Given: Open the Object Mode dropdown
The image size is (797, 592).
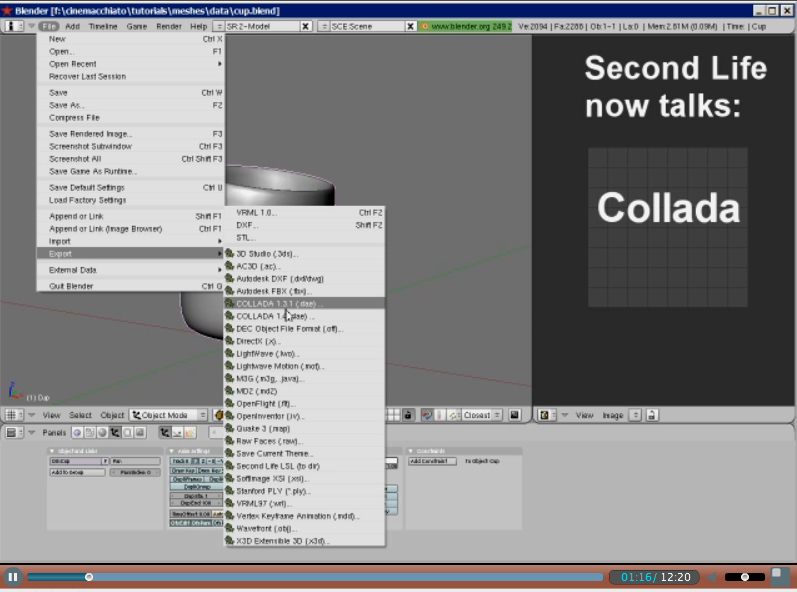Looking at the screenshot, I should [168, 415].
